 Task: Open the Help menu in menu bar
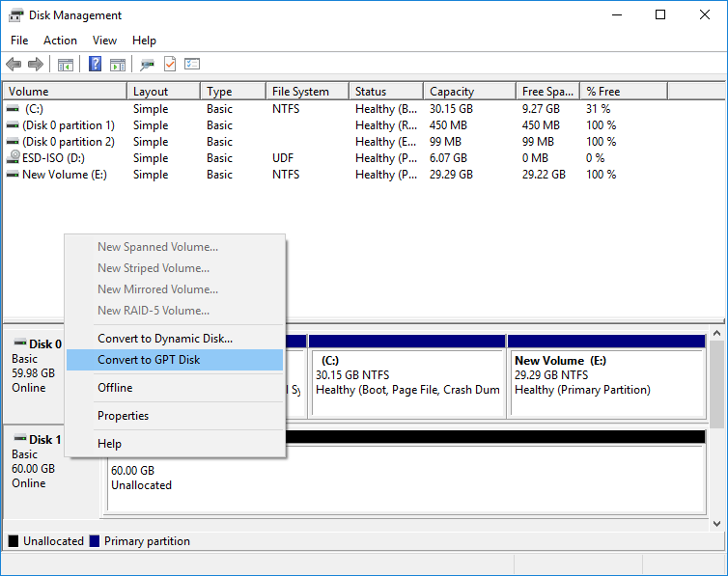click(x=144, y=41)
